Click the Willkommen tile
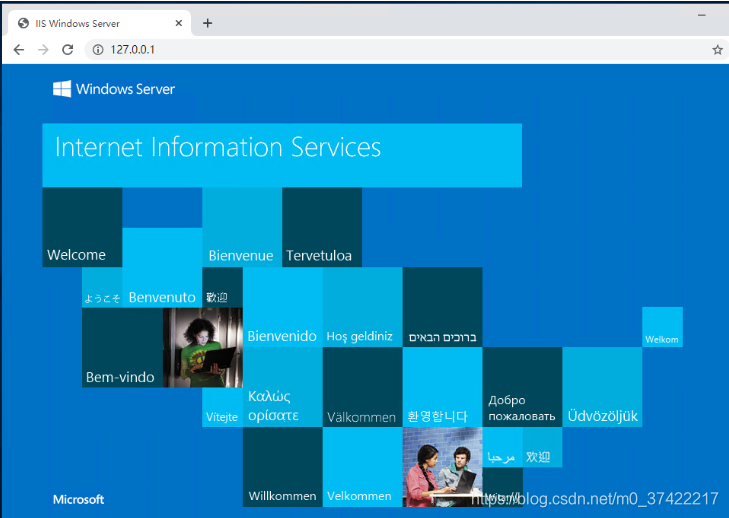729x518 pixels. [x=283, y=467]
